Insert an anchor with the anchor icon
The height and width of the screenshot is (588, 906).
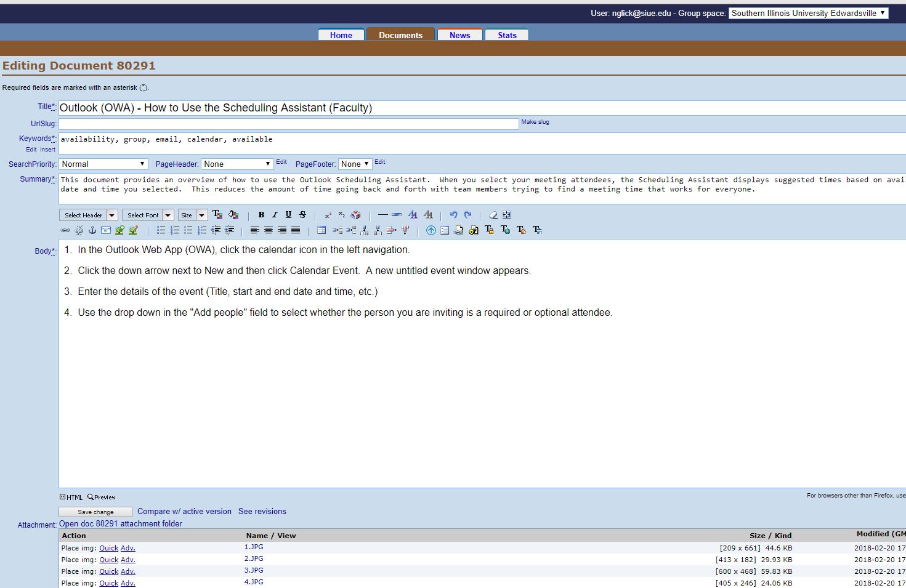[92, 230]
